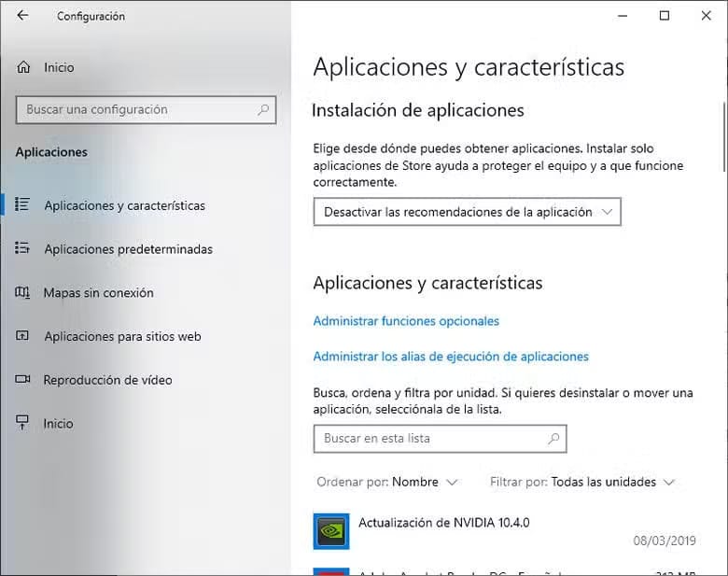728x576 pixels.
Task: Expand Ordenar por Nombre dropdown
Action: [x=387, y=482]
